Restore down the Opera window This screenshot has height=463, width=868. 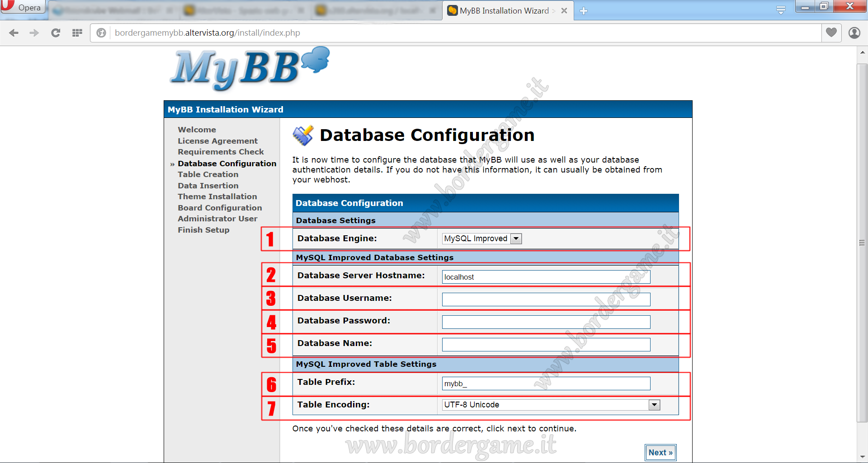pyautogui.click(x=824, y=6)
